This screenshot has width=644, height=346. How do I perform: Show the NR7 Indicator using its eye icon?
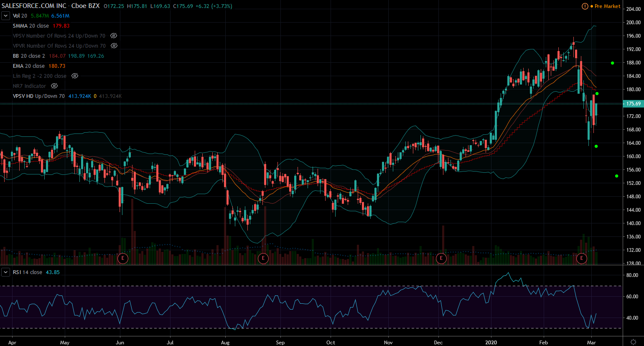pos(54,86)
